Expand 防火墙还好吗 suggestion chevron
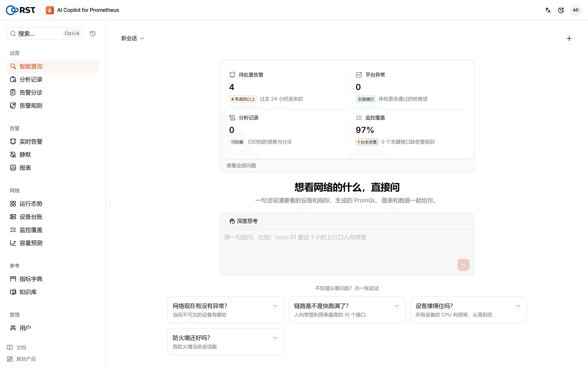Viewport: 588px width, 368px height. point(275,338)
